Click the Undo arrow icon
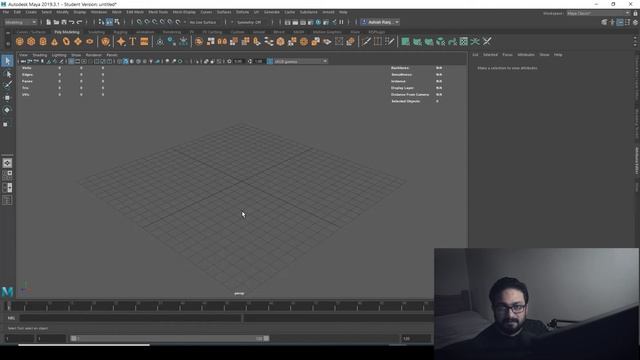Screen dimensions: 640x360 point(71,22)
